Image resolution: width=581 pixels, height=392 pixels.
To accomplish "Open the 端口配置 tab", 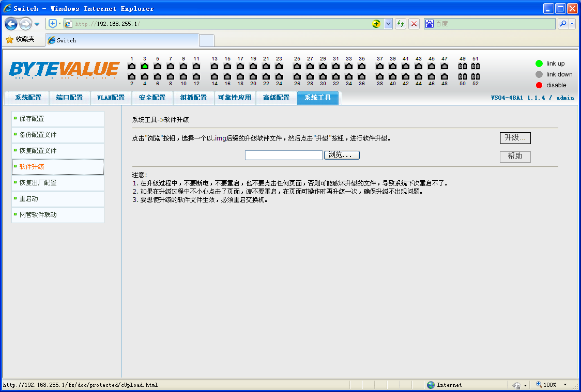I will coord(69,98).
